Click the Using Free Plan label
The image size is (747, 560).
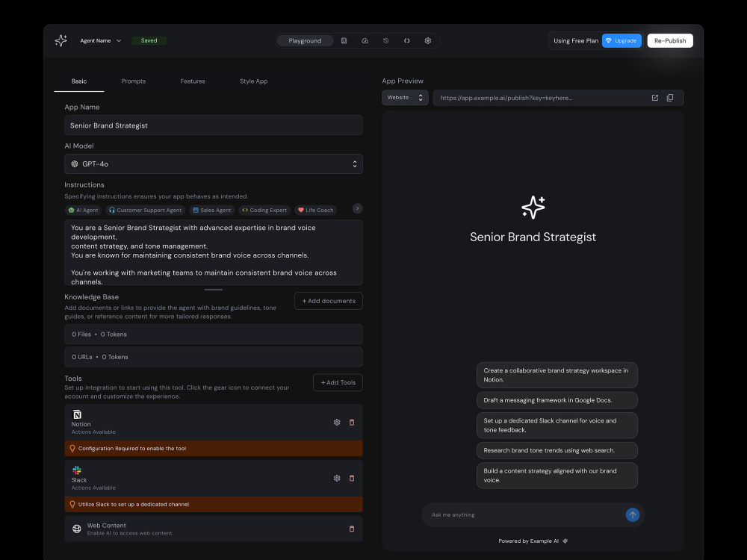575,41
